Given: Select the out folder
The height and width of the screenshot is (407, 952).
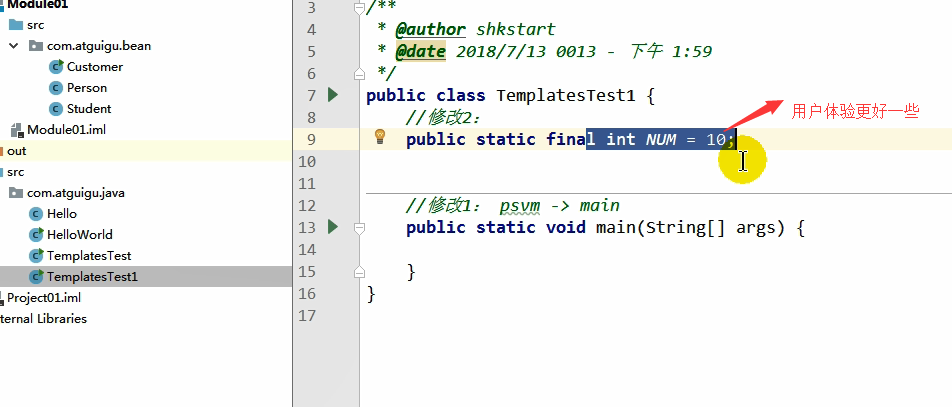Looking at the screenshot, I should click(x=16, y=151).
